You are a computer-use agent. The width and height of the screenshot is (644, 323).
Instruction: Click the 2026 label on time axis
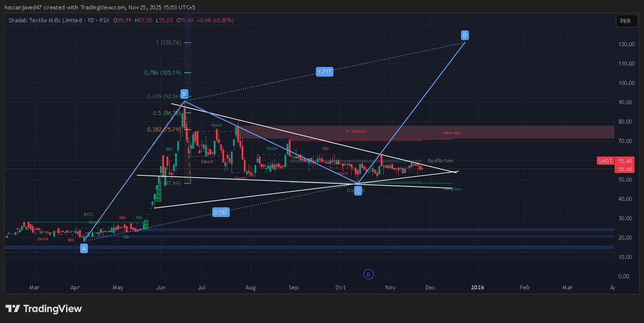click(477, 288)
